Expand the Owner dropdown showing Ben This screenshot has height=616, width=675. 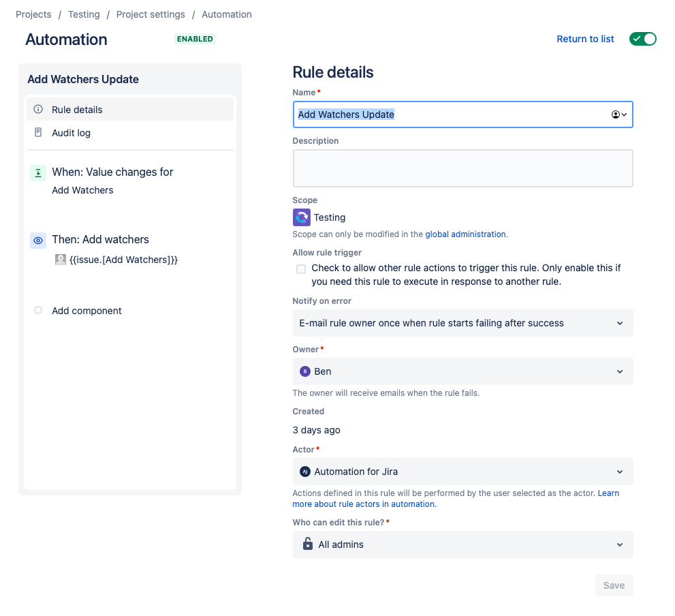coord(462,371)
